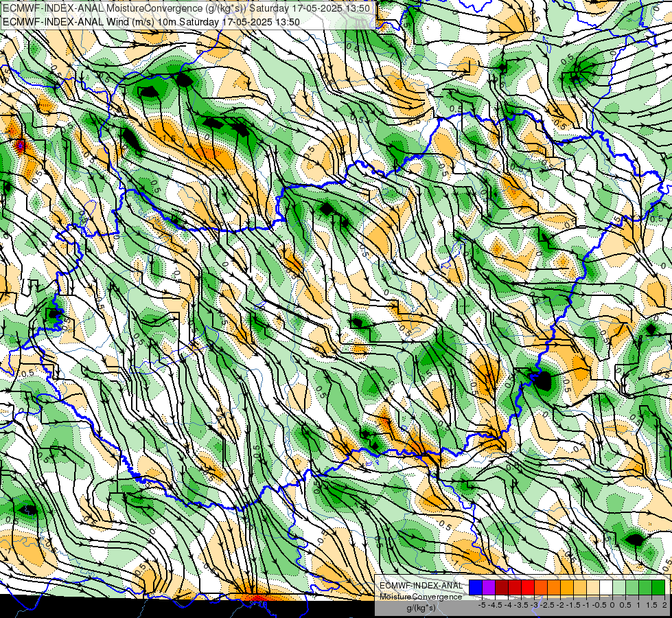This screenshot has width=672, height=618.
Task: Click 'MoistureConvergence' label in the legend box
Action: pos(421,597)
